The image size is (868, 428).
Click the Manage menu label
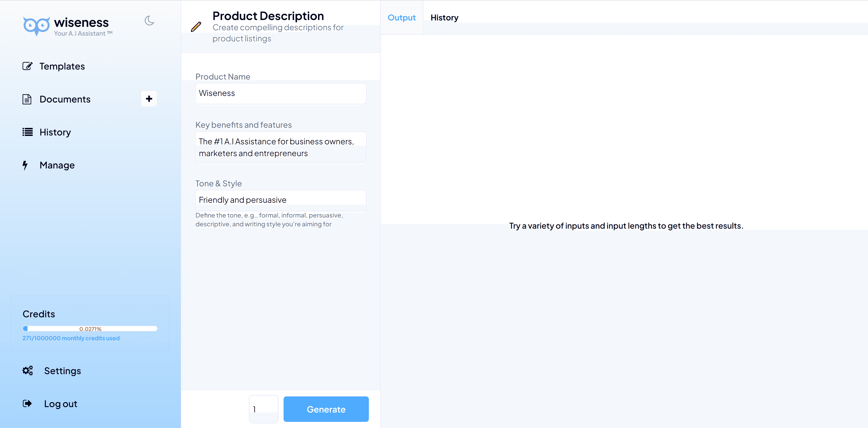pos(57,165)
